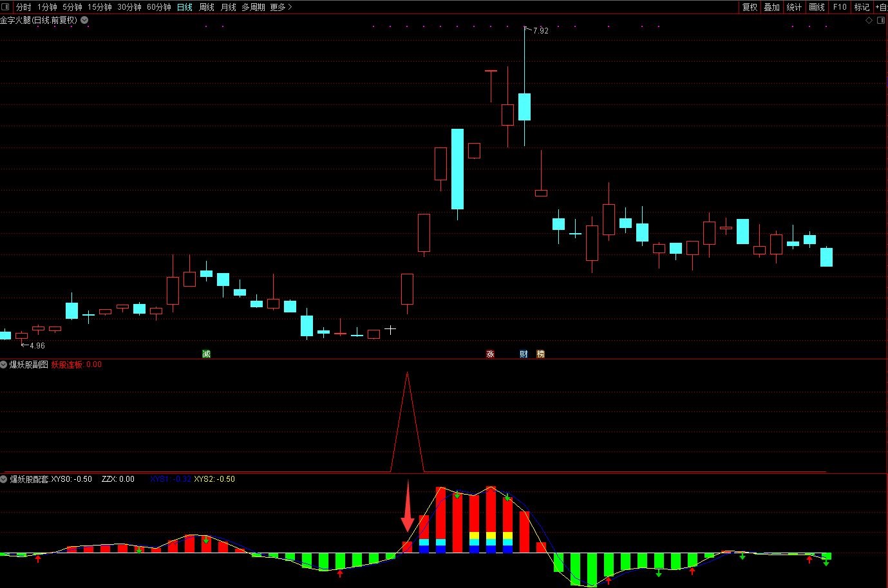This screenshot has height=588, width=888.
Task: Select the 30分钟 period tab
Action: tap(129, 7)
